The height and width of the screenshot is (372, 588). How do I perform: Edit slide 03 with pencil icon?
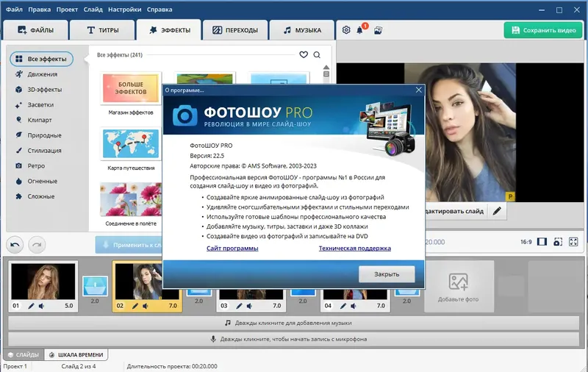[x=240, y=306]
